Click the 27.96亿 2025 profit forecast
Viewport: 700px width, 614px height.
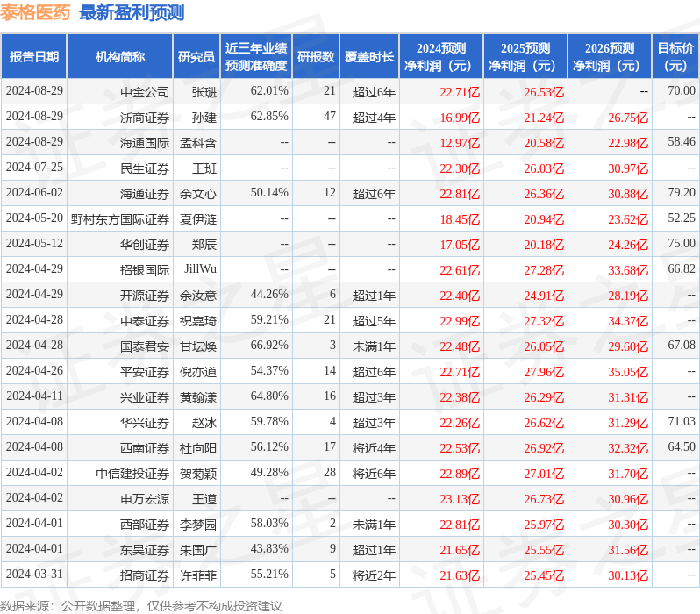coord(544,372)
